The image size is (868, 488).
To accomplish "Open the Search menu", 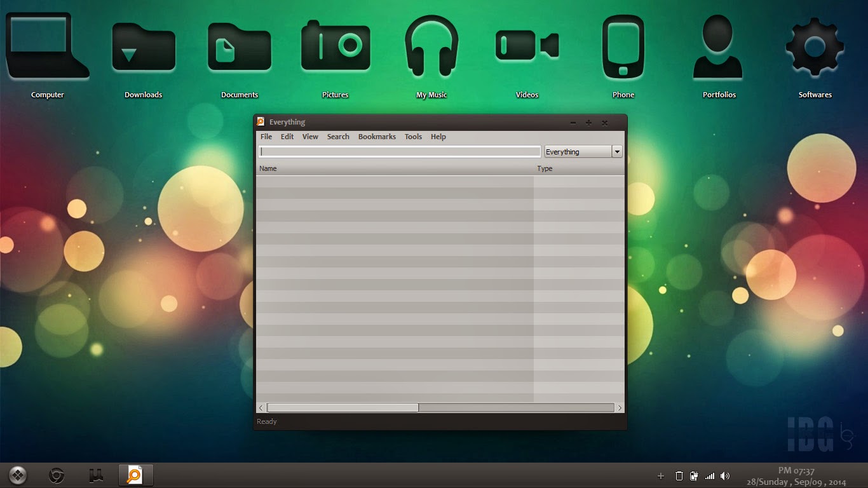I will pos(338,136).
